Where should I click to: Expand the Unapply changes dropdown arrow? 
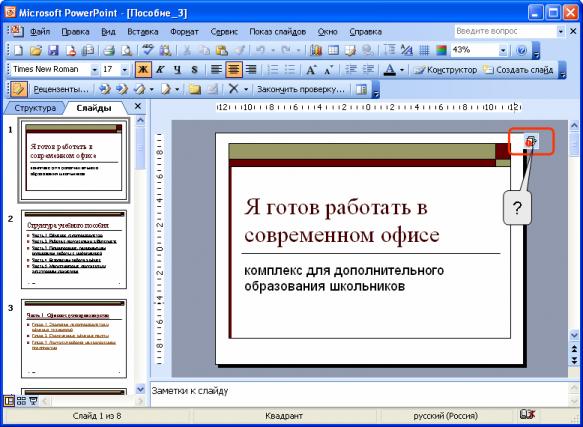pos(177,89)
